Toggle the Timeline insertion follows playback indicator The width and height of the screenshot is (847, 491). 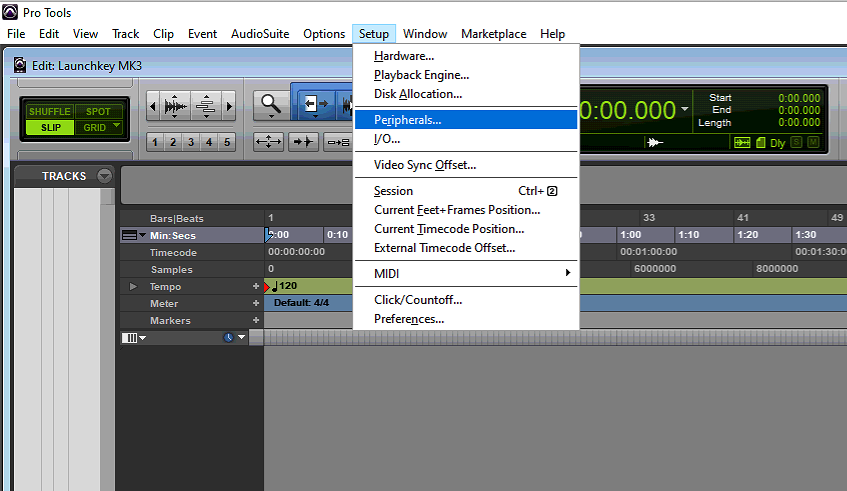(742, 143)
